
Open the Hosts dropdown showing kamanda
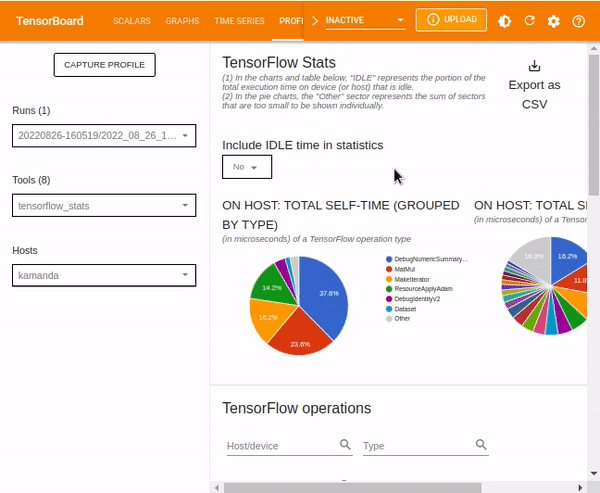click(104, 275)
